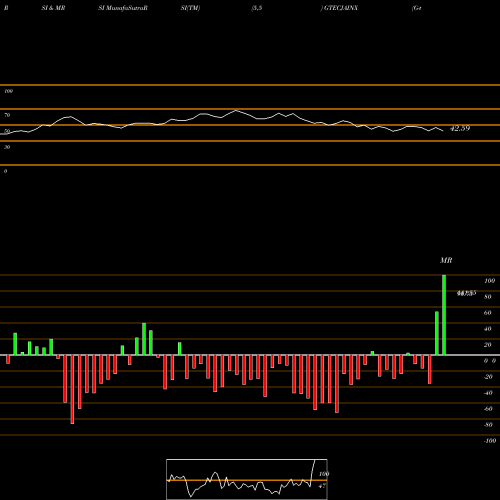Click the -60 label on MR axis
This screenshot has width=500, height=500.
pos(488,409)
